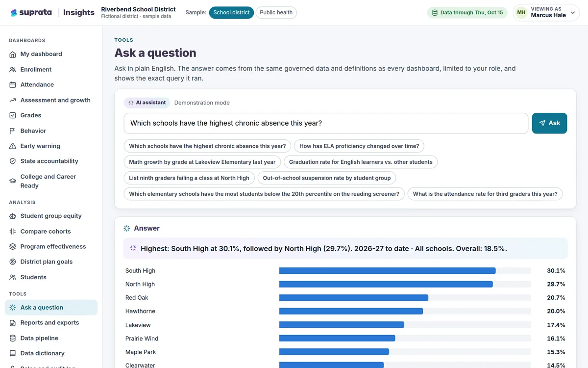Click the paper plane icon on Ask button
The image size is (588, 368).
[x=542, y=123]
